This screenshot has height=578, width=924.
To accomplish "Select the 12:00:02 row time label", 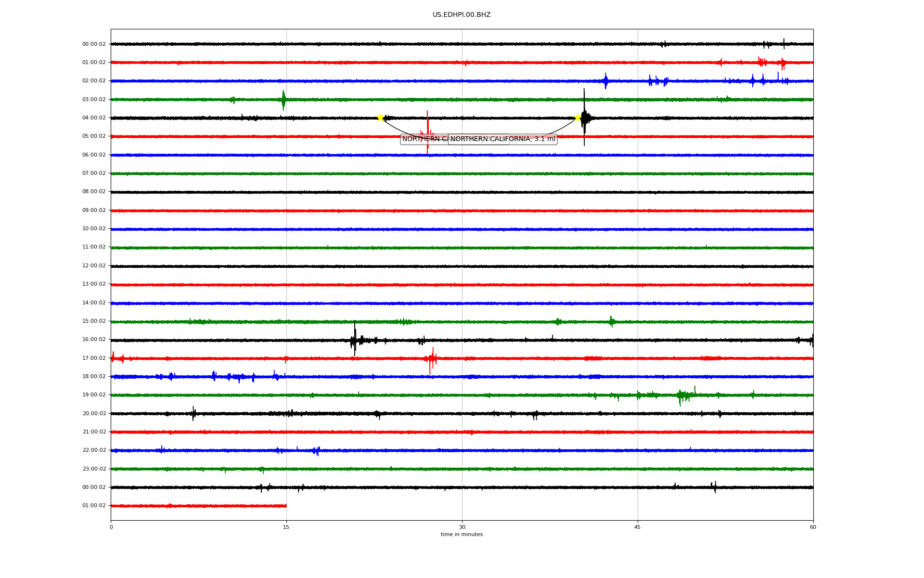I will pos(94,266).
